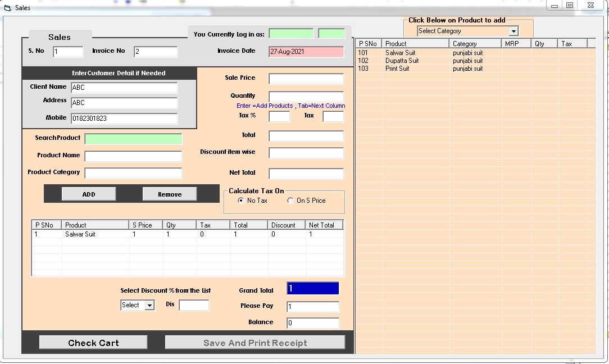Choose Print Suit from the product list
The height and width of the screenshot is (364, 609).
397,69
